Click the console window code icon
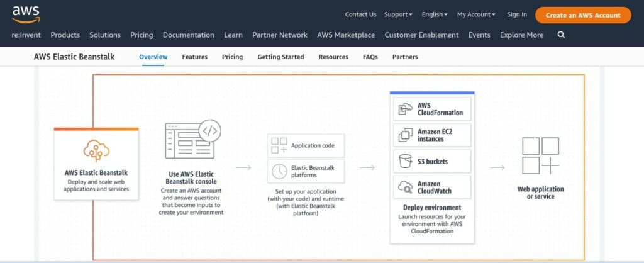The width and height of the screenshot is (644, 263). pos(192,139)
